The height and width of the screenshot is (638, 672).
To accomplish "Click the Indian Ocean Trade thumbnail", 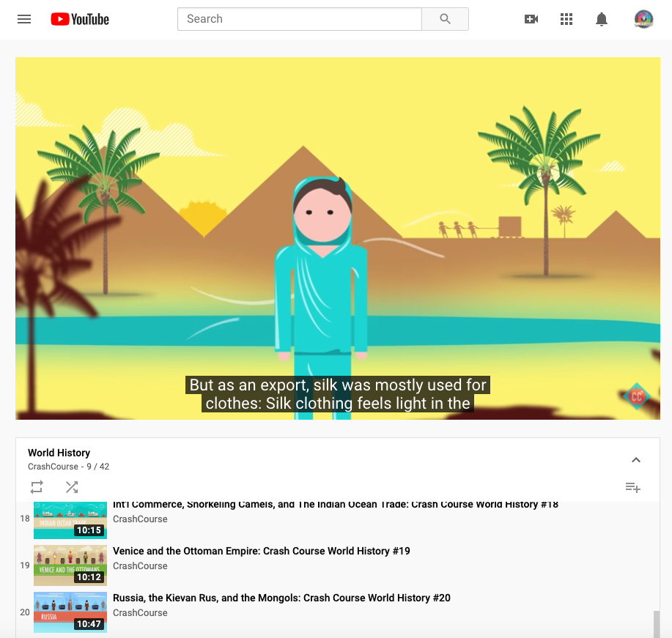I will click(x=70, y=519).
